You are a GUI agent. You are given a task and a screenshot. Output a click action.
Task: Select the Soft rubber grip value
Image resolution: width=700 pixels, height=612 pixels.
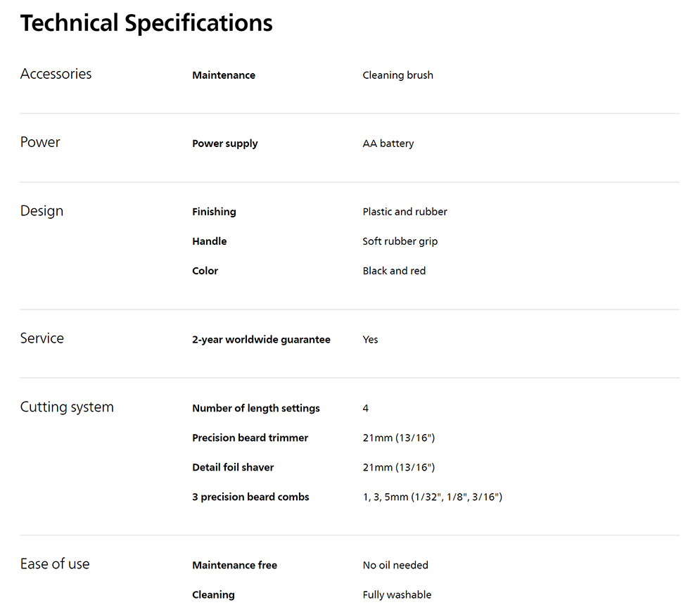tap(400, 241)
